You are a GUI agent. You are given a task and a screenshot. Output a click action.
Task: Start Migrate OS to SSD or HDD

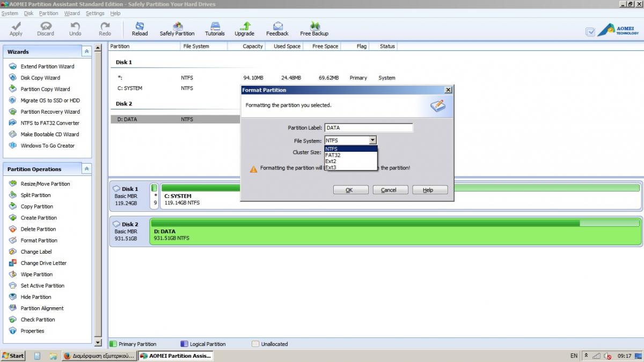tap(50, 100)
